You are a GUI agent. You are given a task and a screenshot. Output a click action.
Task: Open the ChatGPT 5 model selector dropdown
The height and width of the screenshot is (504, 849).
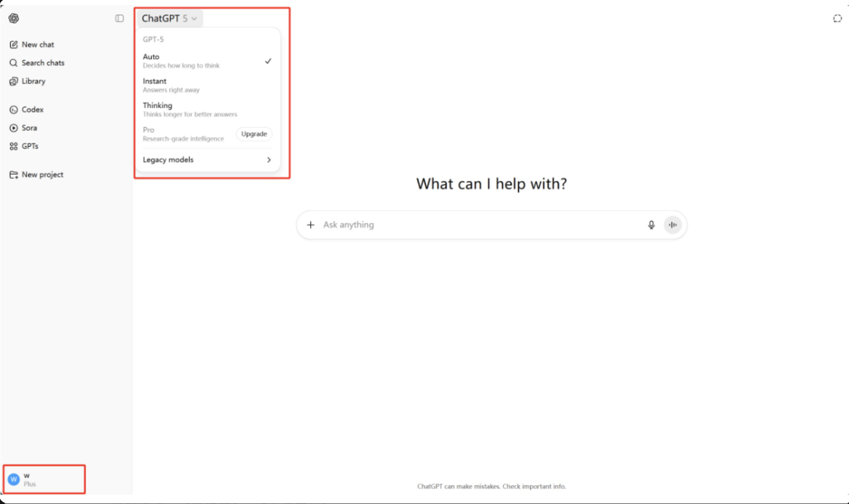(x=169, y=18)
